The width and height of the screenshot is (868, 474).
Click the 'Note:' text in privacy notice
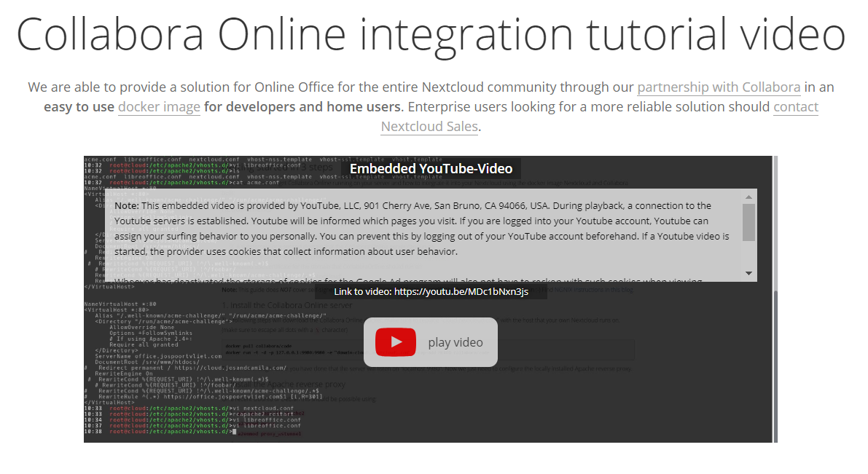click(126, 206)
